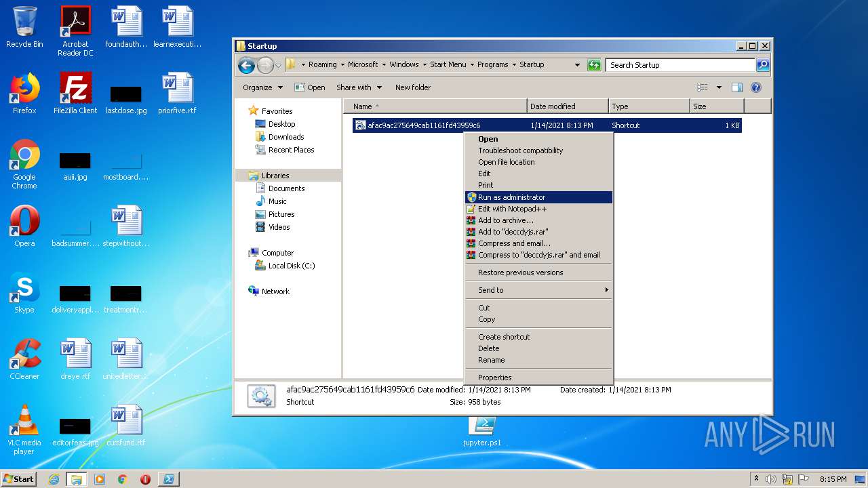Click the volume speaker tray icon
The height and width of the screenshot is (488, 868).
[x=771, y=479]
